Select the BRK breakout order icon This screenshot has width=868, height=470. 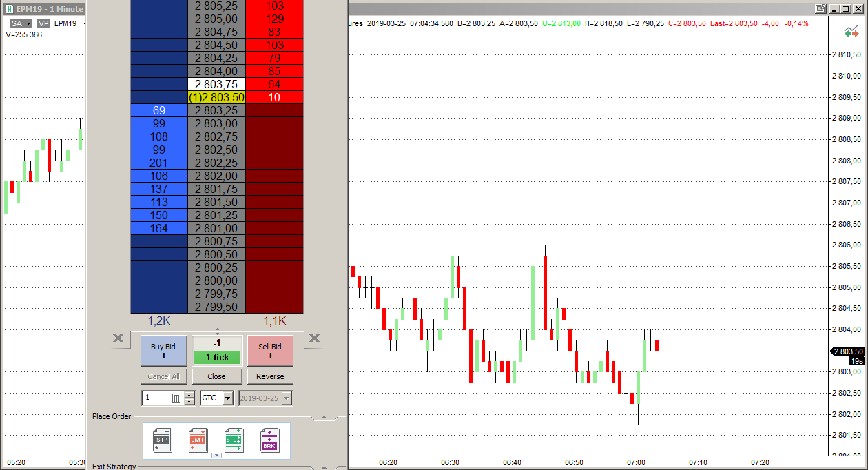pyautogui.click(x=269, y=440)
